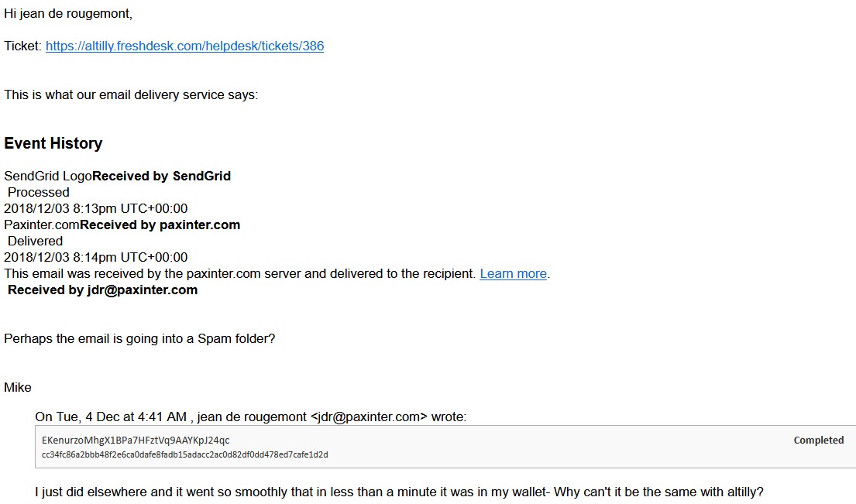Select the cc34fc86a2bbb transaction hash
Screen dimensions: 856x504
click(x=184, y=454)
